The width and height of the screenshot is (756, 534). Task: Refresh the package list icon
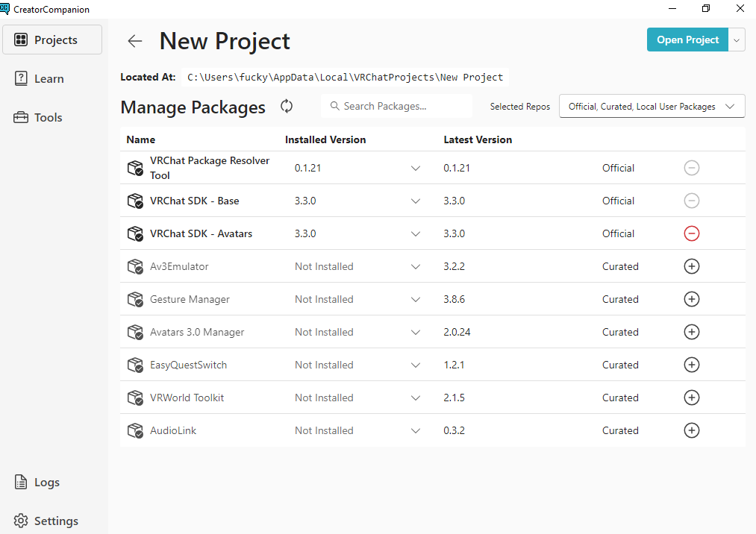point(287,107)
